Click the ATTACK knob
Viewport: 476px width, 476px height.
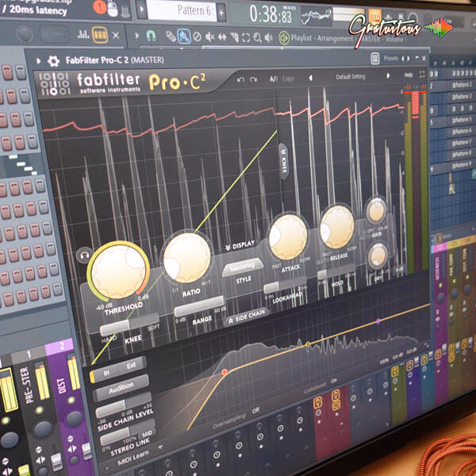click(288, 236)
